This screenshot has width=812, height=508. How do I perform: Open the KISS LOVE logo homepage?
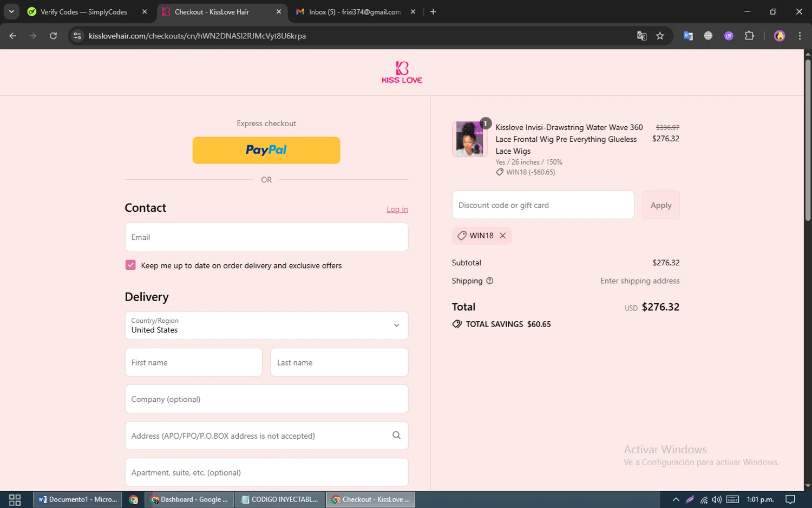click(x=402, y=73)
